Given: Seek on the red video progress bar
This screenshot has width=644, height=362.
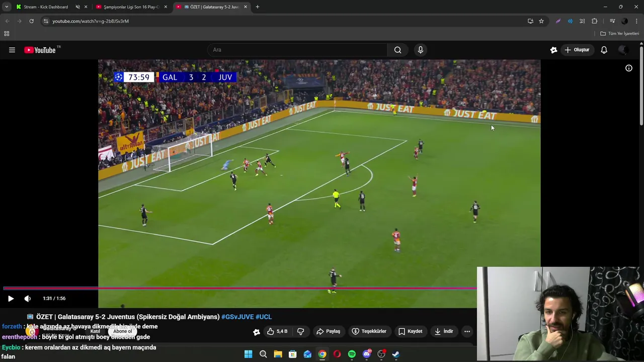Looking at the screenshot, I should pos(239,288).
